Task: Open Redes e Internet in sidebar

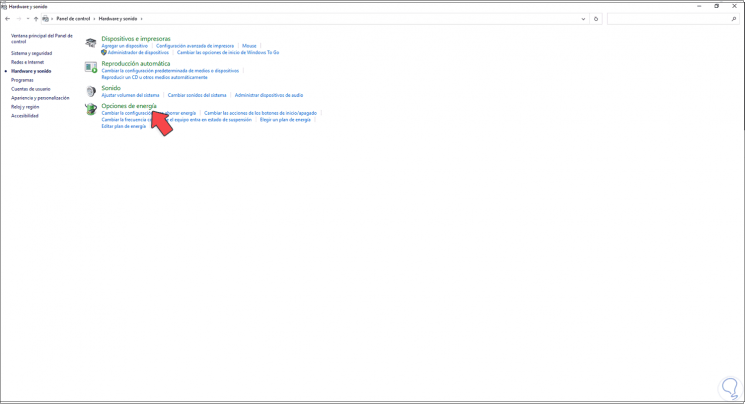Action: 28,62
